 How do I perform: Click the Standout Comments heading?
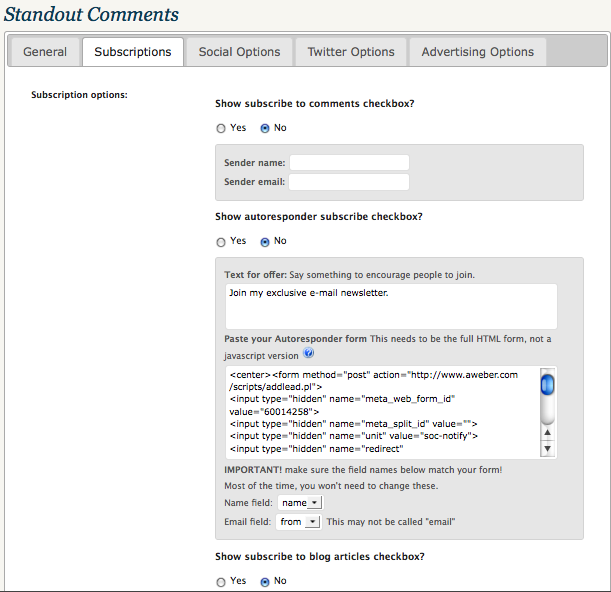click(x=91, y=14)
